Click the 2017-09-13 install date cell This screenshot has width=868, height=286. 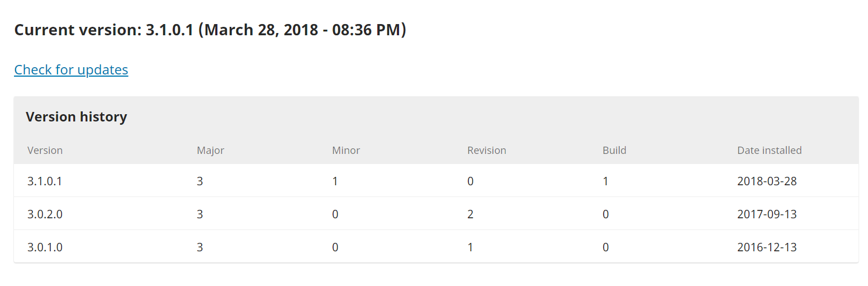[767, 214]
